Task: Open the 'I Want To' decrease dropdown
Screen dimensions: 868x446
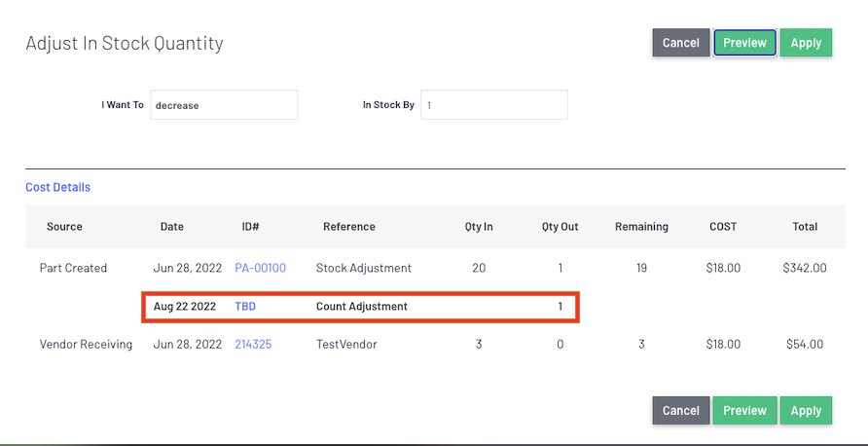Action: pos(224,105)
